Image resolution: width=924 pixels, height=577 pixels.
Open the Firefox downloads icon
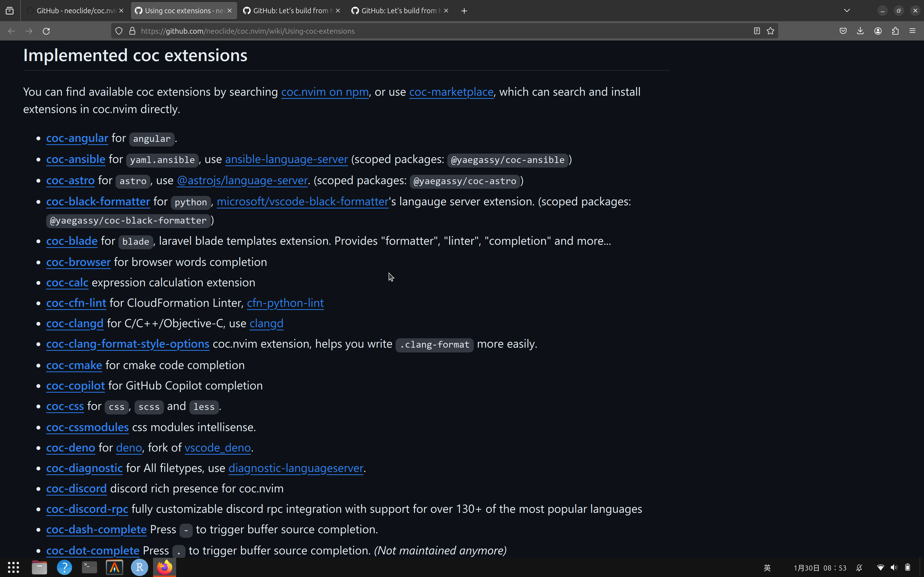point(860,31)
